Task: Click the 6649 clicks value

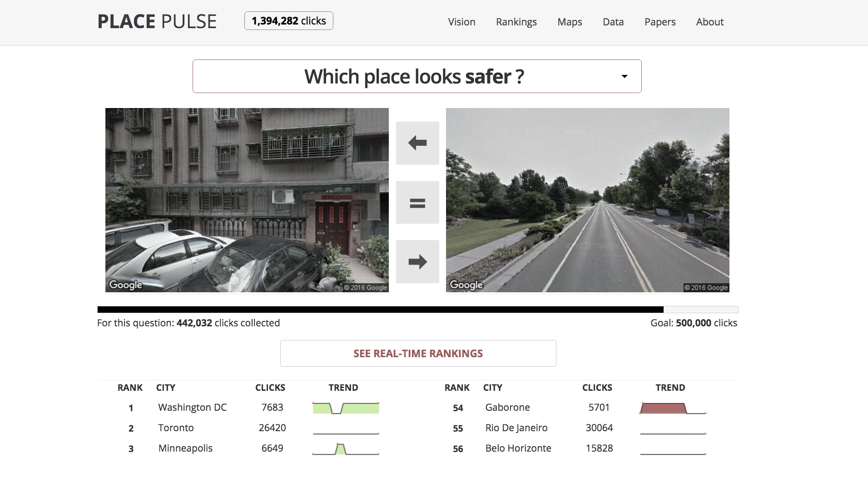Action: (x=272, y=448)
